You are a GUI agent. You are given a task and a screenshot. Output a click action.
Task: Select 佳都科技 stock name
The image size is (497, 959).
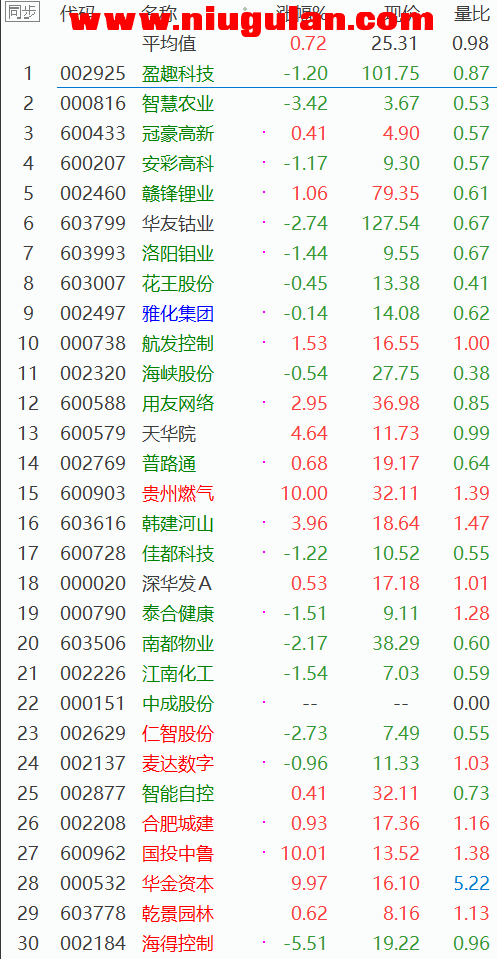click(x=178, y=553)
